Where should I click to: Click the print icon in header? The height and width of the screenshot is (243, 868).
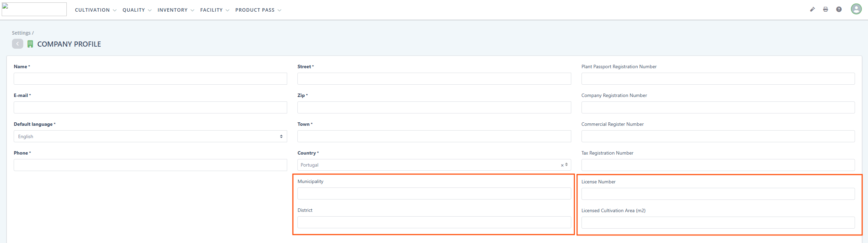pos(826,10)
